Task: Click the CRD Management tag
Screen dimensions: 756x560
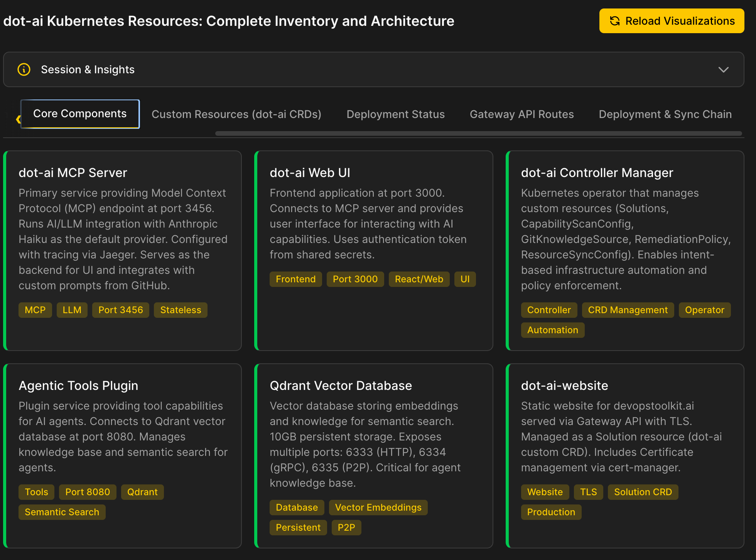Action: pyautogui.click(x=628, y=310)
